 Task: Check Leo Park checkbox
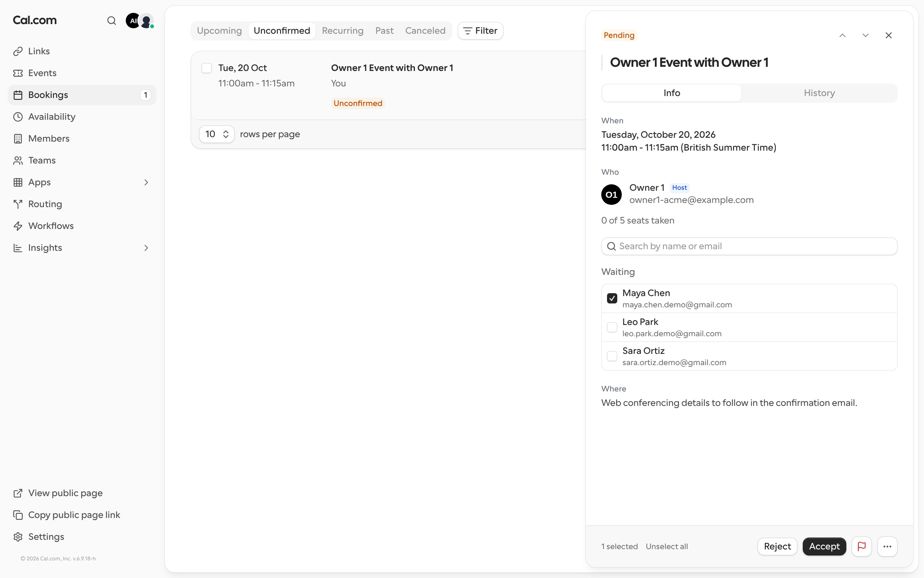pos(612,327)
